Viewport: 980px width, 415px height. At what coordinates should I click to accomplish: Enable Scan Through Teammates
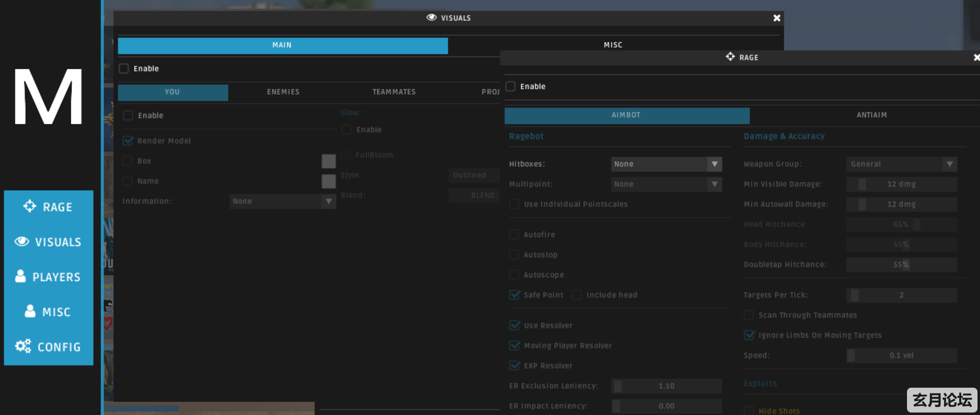(x=749, y=315)
